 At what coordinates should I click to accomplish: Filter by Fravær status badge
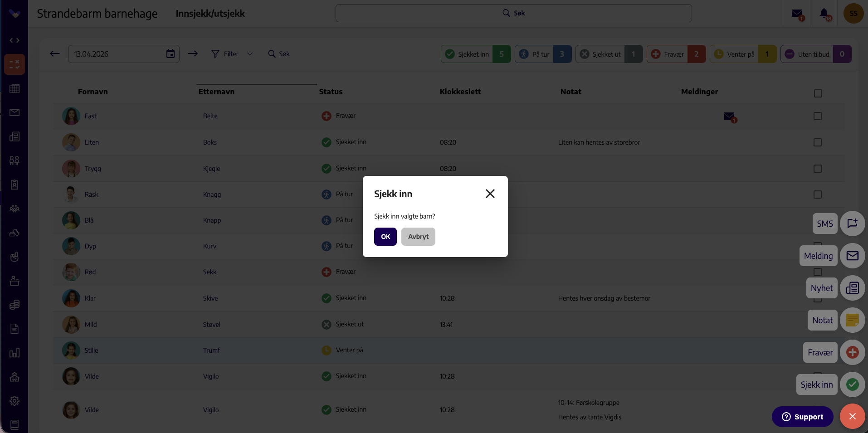pos(676,54)
